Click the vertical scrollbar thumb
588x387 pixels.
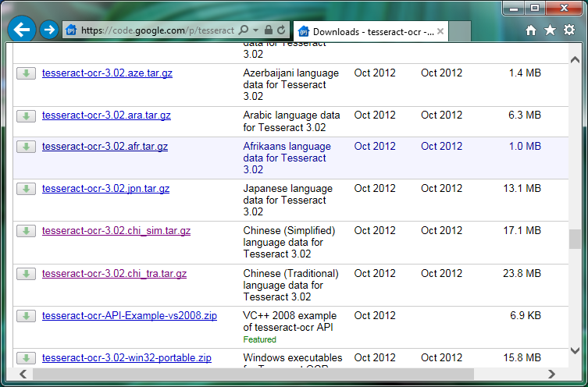pos(575,239)
